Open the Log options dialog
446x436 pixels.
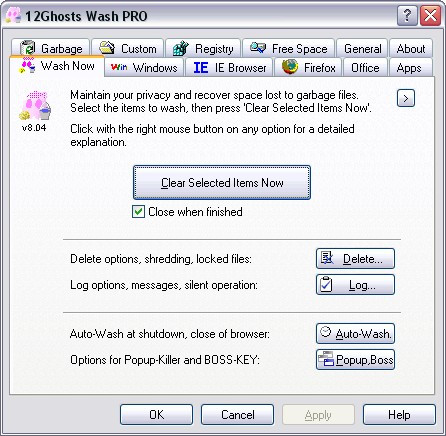[x=355, y=285]
